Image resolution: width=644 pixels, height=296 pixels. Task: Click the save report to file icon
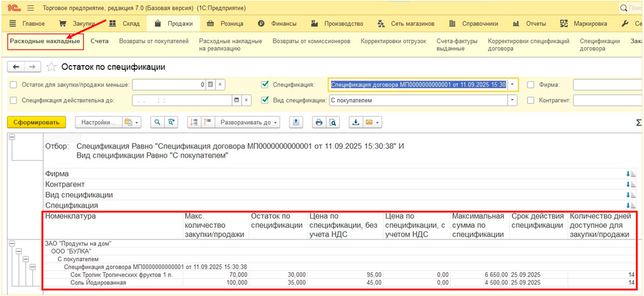point(355,122)
